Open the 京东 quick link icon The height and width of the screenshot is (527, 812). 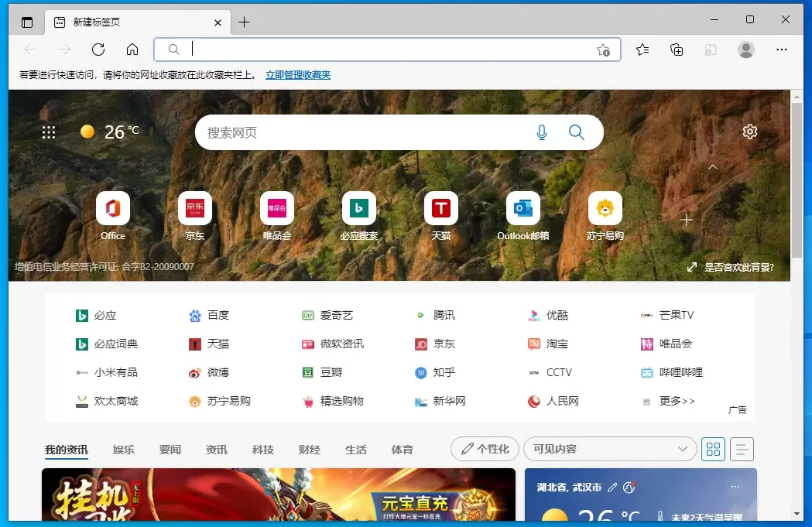coord(194,208)
